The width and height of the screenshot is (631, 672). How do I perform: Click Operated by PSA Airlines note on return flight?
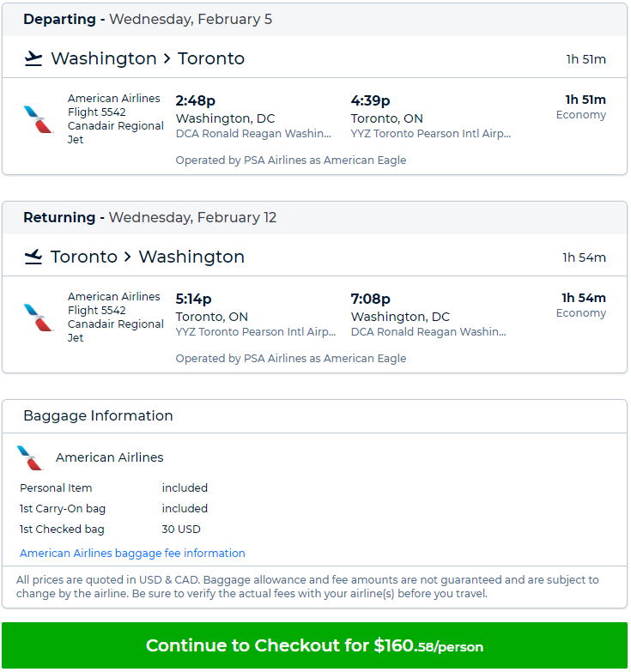291,358
